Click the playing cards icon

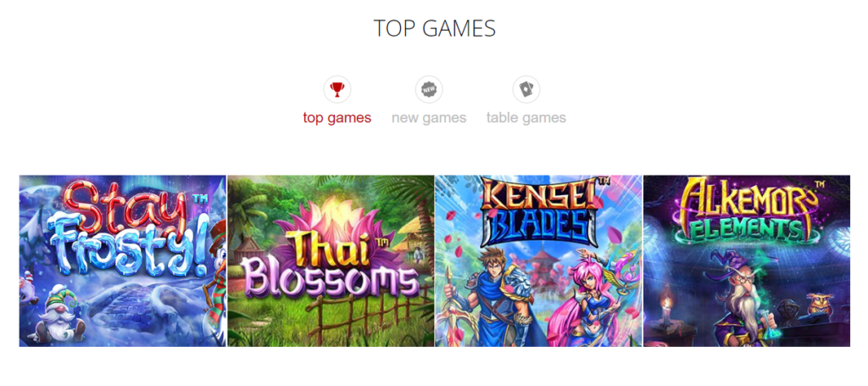(x=526, y=89)
